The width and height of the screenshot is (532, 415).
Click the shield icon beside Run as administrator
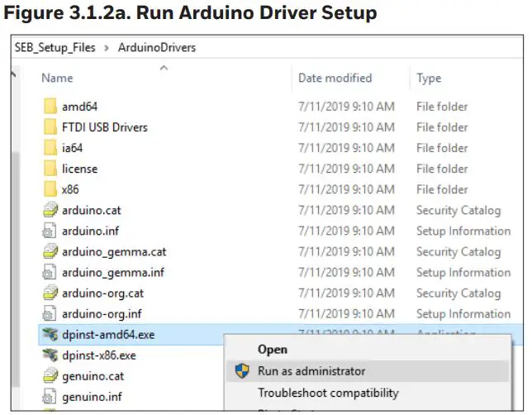pyautogui.click(x=242, y=371)
